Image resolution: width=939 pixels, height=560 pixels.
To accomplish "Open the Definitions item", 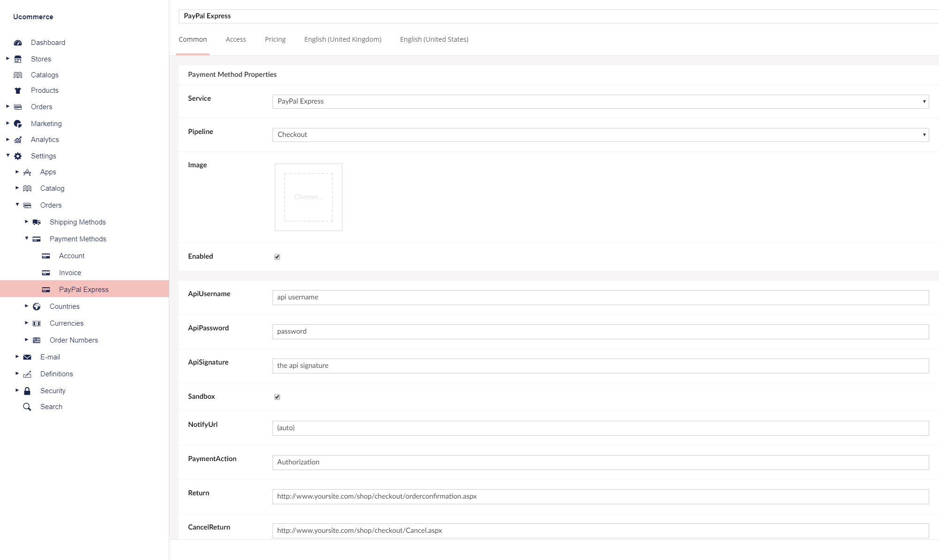I will click(56, 374).
